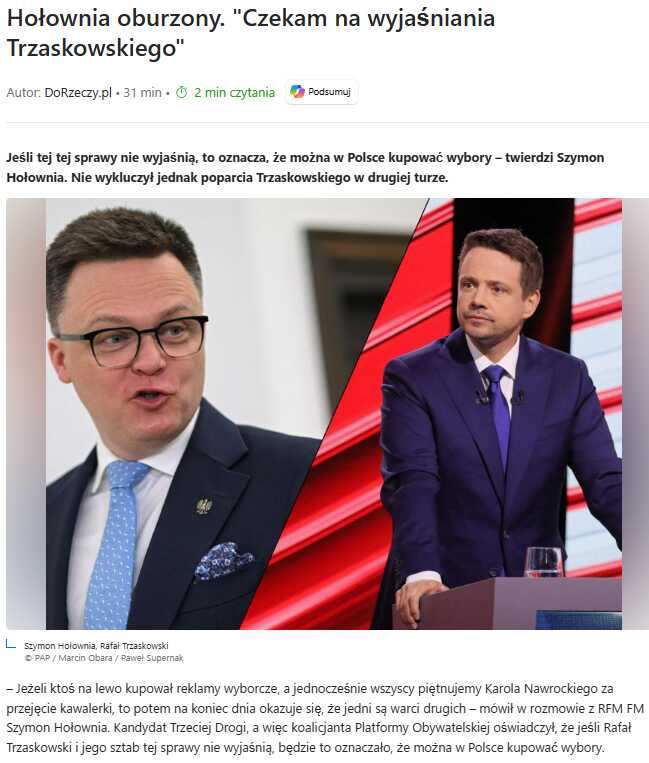Click the blurred right margin of image
This screenshot has width=649, height=763.
coord(635,414)
